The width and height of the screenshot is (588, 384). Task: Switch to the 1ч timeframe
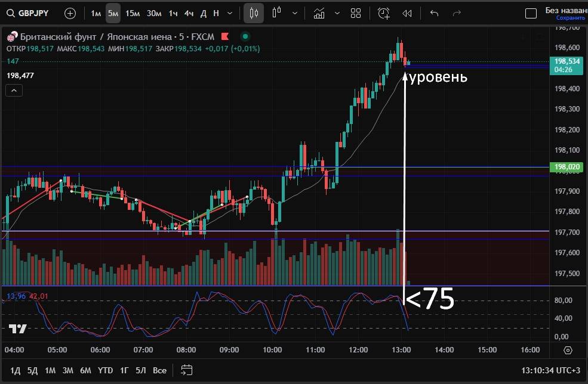pos(173,13)
